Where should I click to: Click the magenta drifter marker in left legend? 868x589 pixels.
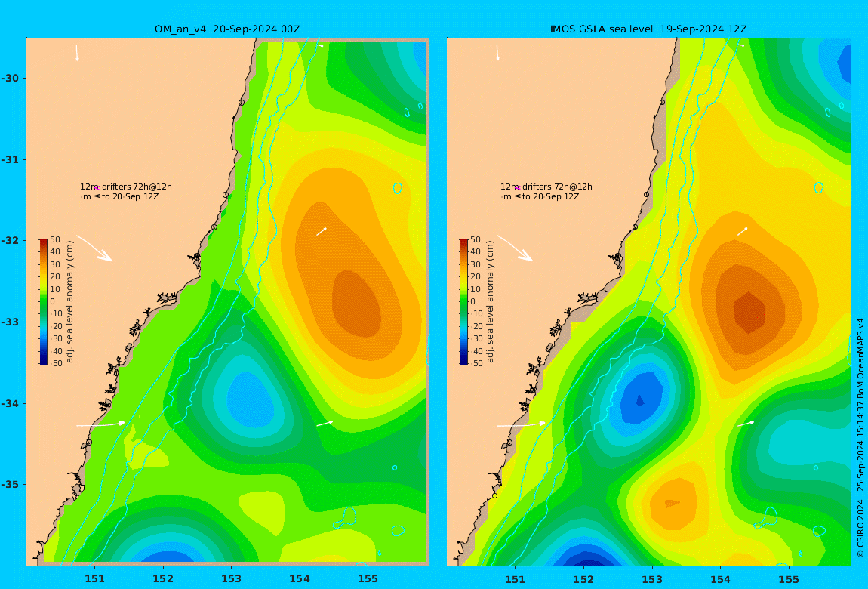coord(97,188)
